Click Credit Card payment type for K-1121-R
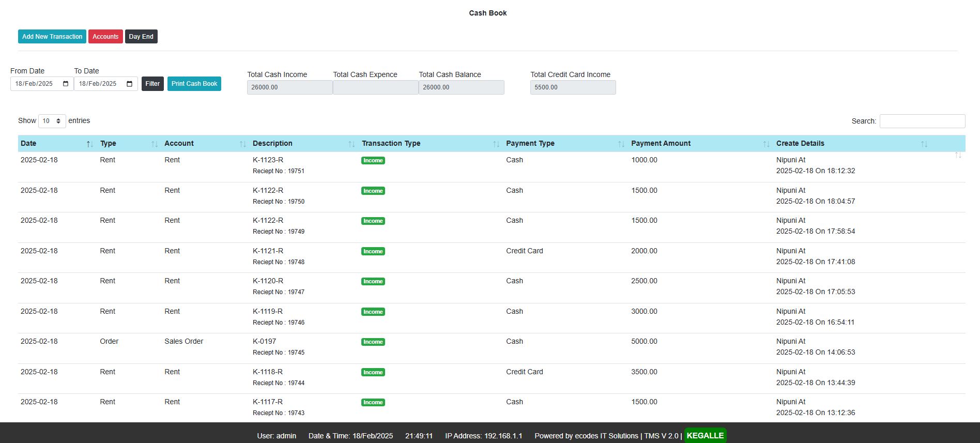This screenshot has width=980, height=443. [x=525, y=251]
